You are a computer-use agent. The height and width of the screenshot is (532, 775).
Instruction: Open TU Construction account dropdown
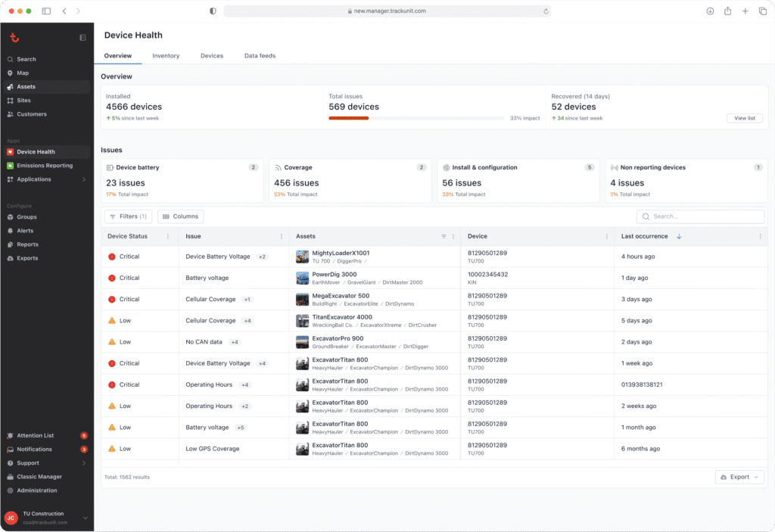85,518
